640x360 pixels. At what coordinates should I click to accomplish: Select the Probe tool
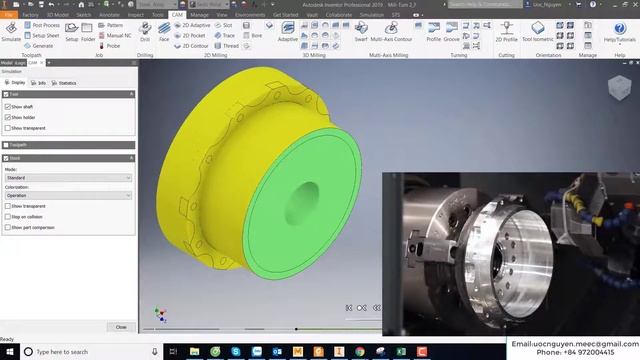tap(109, 46)
